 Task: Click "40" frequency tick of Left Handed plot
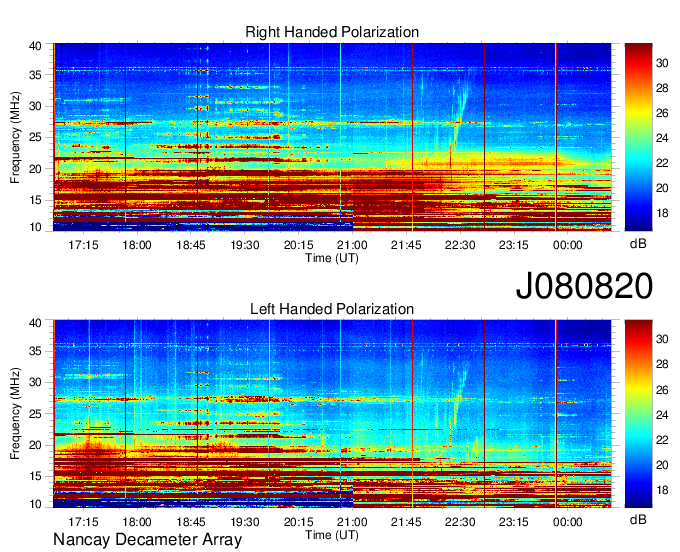(35, 323)
